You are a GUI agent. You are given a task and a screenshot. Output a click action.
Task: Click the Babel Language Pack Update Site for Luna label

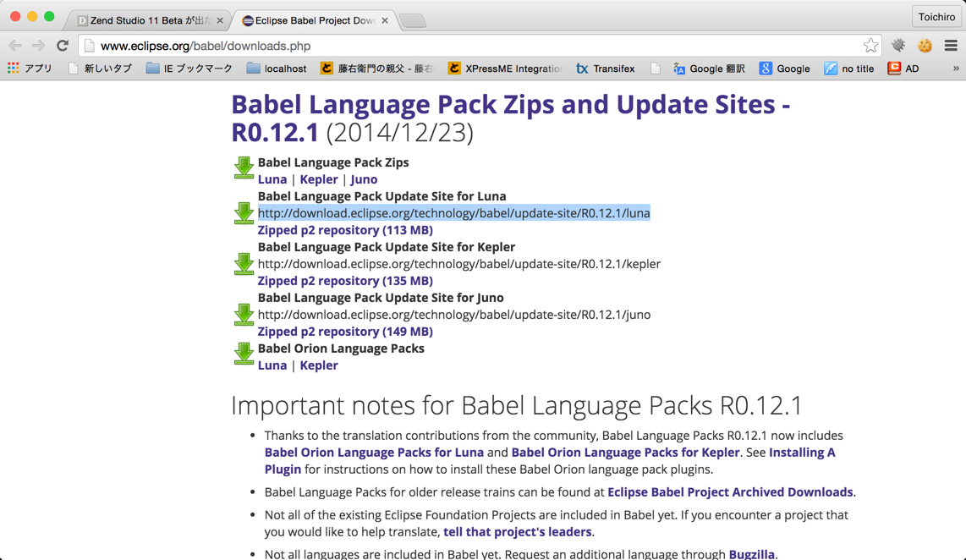tap(382, 196)
